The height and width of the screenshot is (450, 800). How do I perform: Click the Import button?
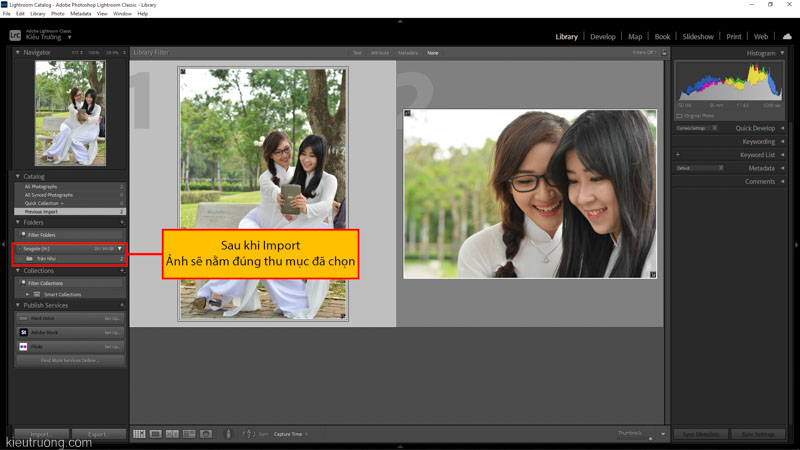pos(41,434)
